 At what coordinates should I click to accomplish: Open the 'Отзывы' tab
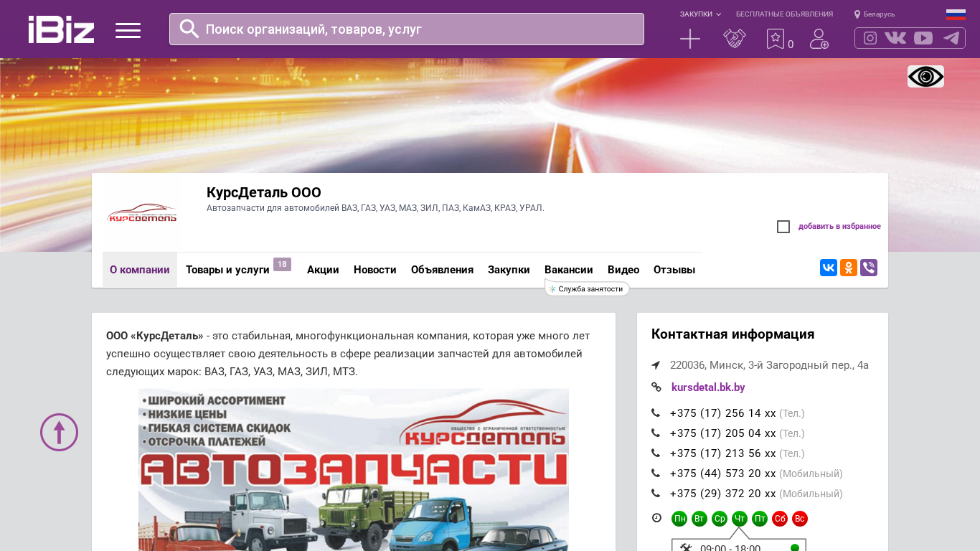tap(674, 270)
